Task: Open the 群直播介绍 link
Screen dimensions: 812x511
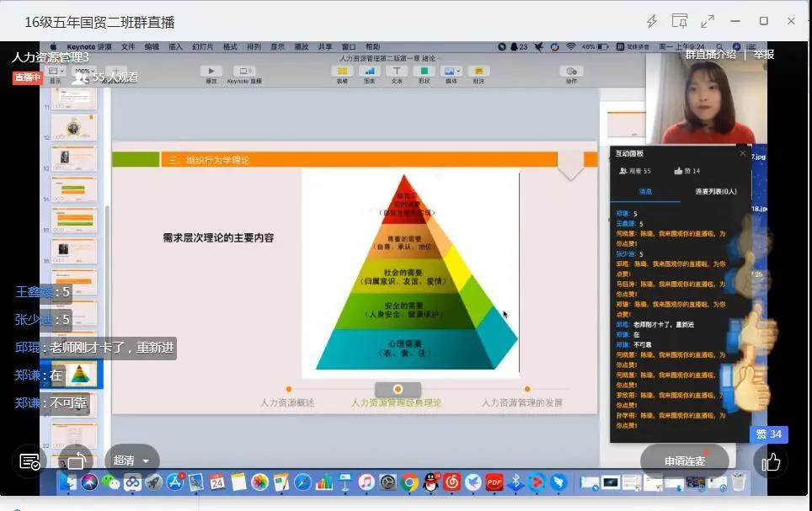Action: pos(710,55)
